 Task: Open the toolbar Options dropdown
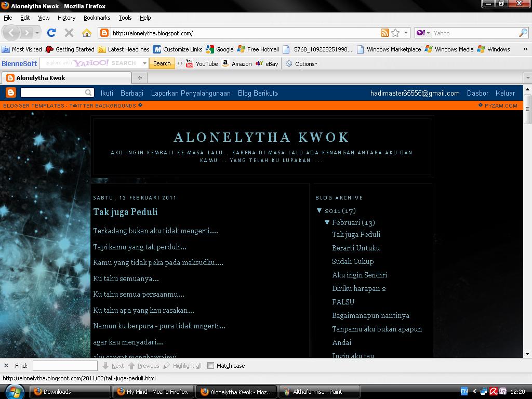pos(301,63)
